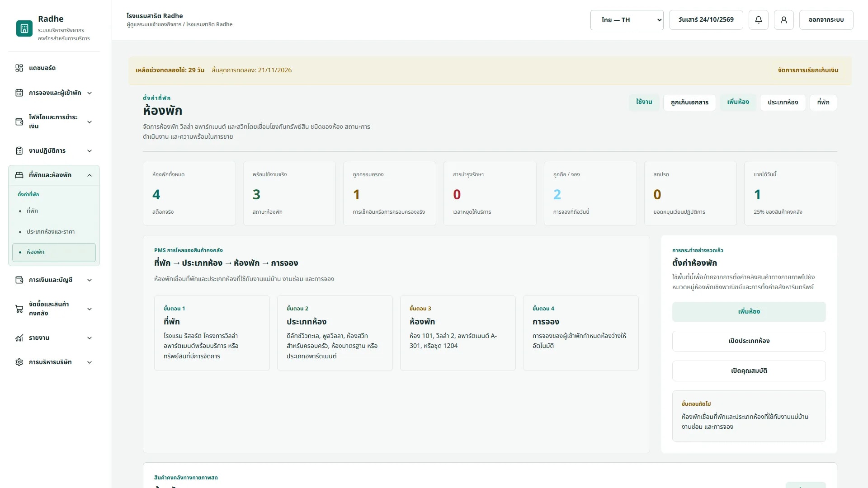Open the notifications bell icon
The width and height of the screenshot is (868, 488).
[x=759, y=20]
